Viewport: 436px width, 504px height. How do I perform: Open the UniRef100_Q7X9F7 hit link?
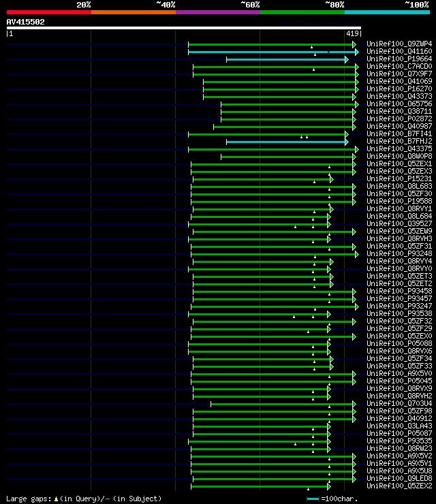point(399,74)
